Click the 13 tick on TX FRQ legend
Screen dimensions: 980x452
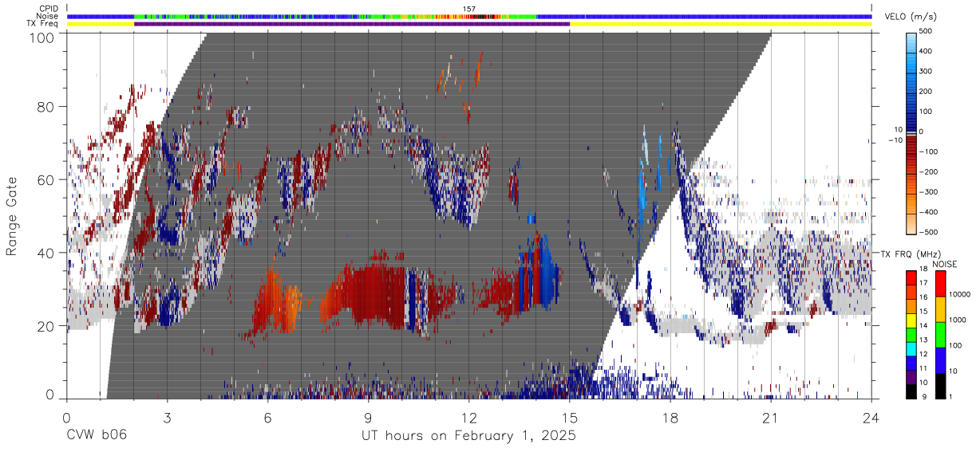point(925,340)
